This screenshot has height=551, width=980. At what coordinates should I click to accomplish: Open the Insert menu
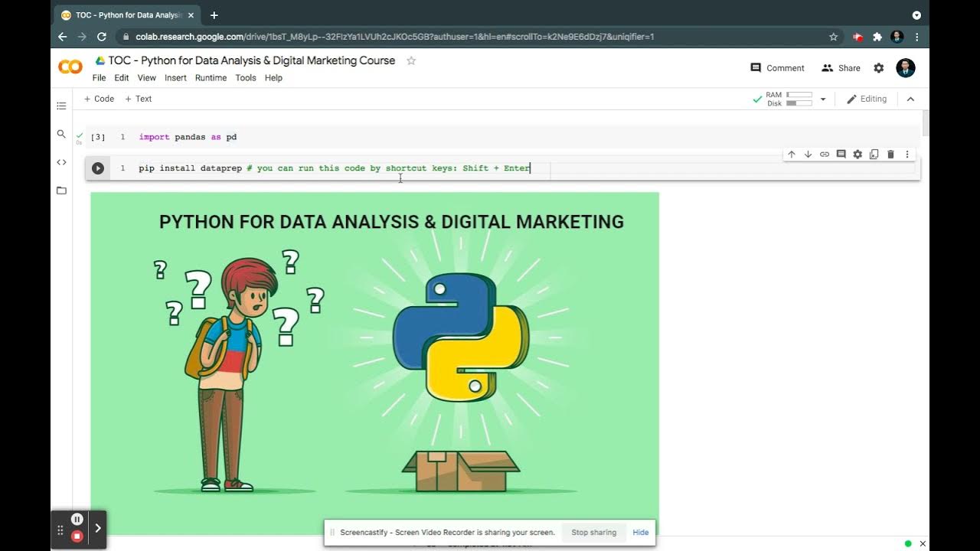tap(175, 78)
